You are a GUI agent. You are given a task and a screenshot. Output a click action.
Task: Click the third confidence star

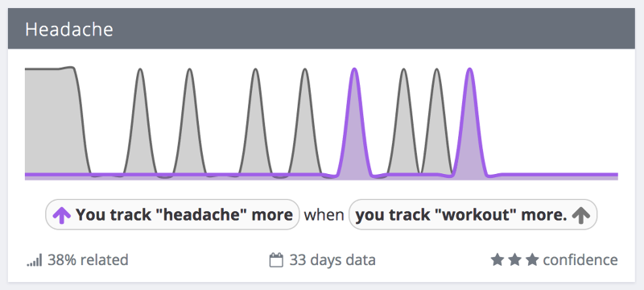[532, 259]
